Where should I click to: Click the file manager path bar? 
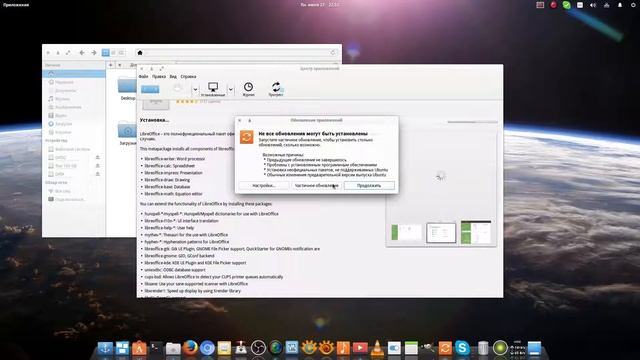point(237,53)
